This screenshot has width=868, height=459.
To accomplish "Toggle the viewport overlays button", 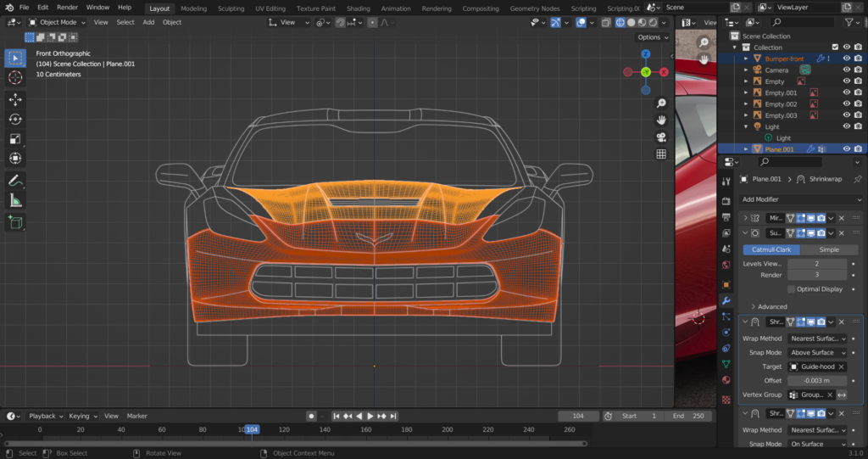I will (581, 23).
